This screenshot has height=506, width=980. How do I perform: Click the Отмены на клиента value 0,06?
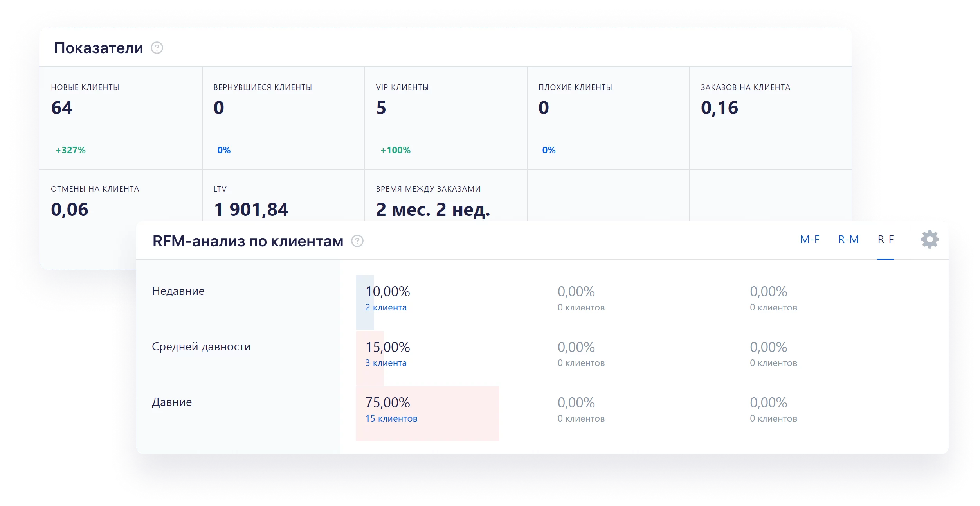[70, 210]
